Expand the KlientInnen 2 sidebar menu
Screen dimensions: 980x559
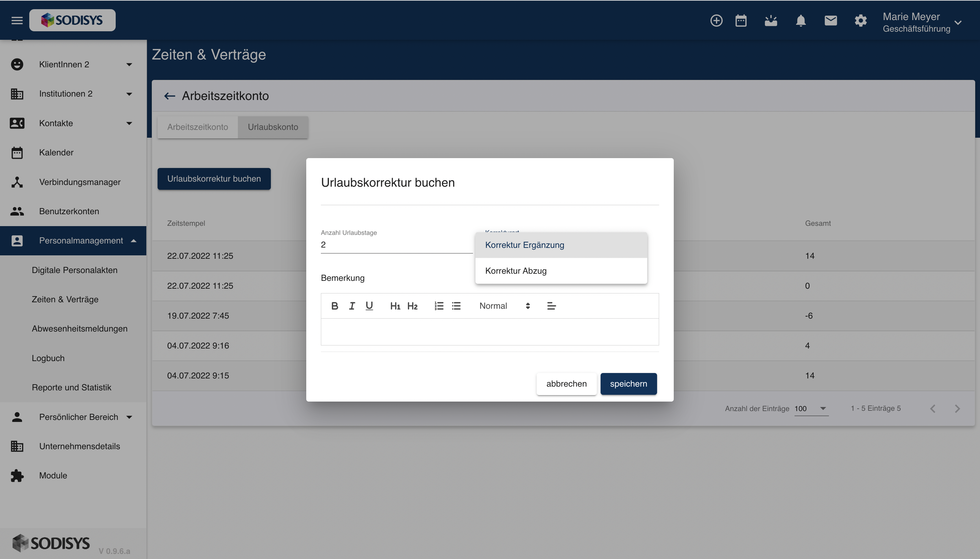pyautogui.click(x=129, y=65)
